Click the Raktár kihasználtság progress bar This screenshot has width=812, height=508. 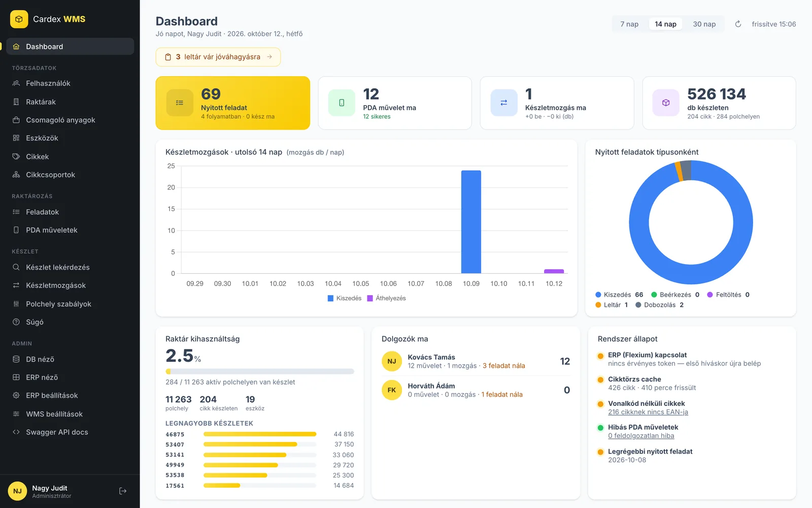[259, 371]
